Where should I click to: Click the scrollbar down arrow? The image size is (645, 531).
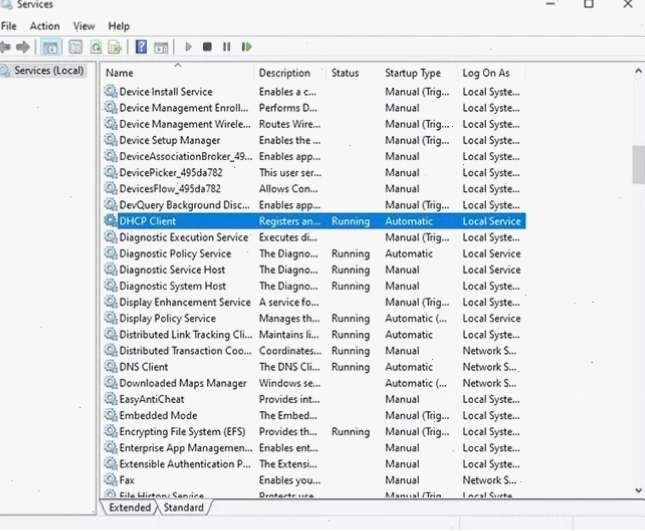pyautogui.click(x=638, y=490)
